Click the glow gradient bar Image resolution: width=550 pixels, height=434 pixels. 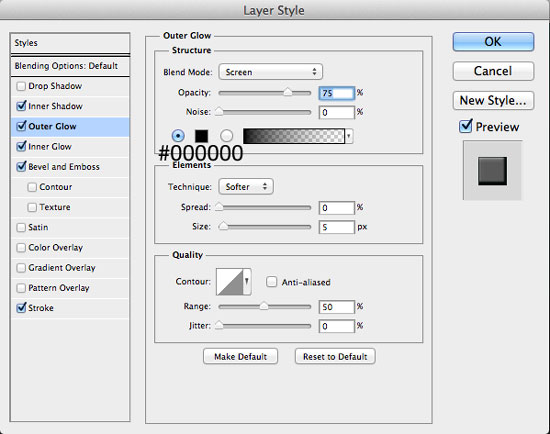coord(294,136)
